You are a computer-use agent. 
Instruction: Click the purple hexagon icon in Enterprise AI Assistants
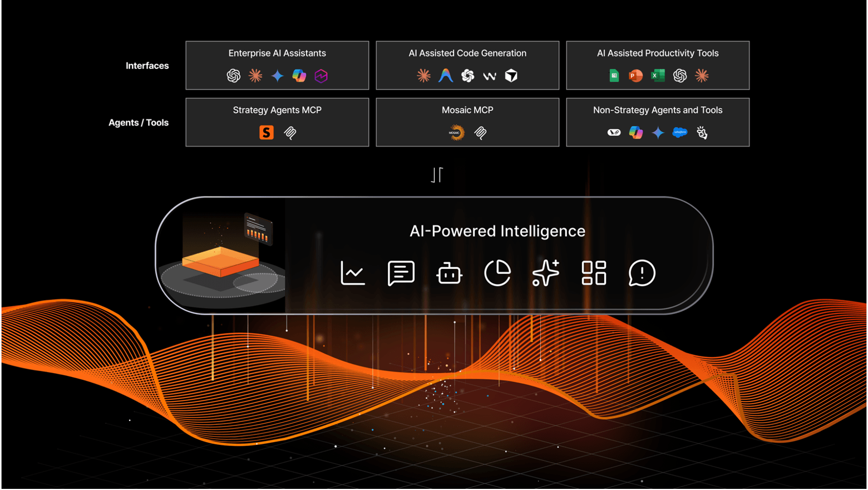tap(321, 76)
